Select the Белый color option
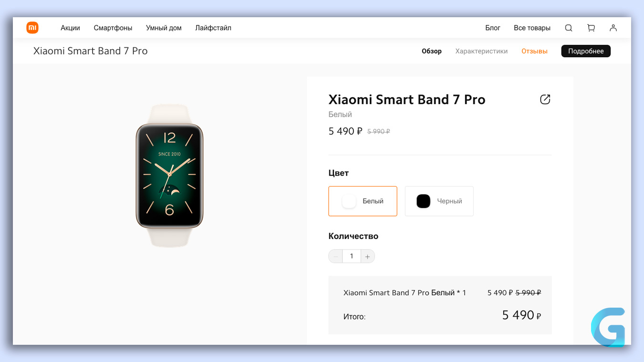644x362 pixels. point(363,201)
